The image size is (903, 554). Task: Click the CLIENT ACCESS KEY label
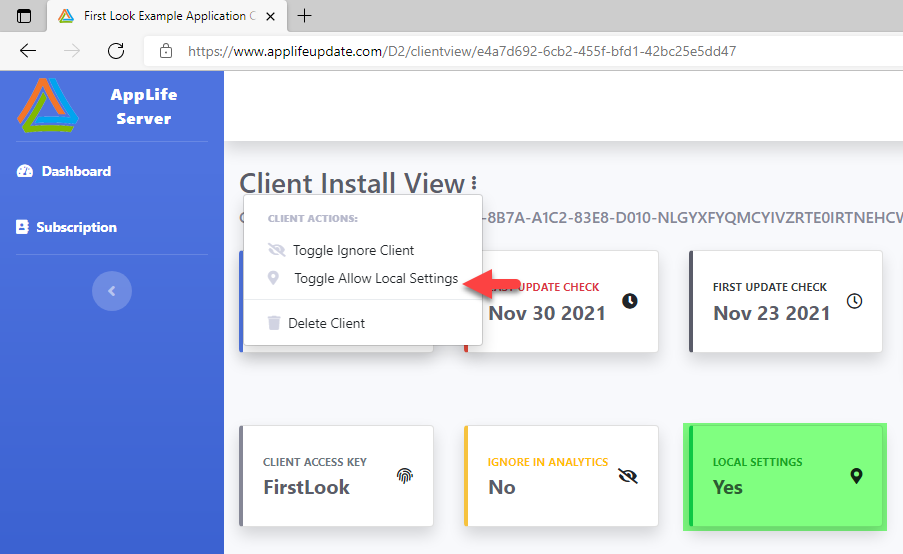click(x=314, y=462)
